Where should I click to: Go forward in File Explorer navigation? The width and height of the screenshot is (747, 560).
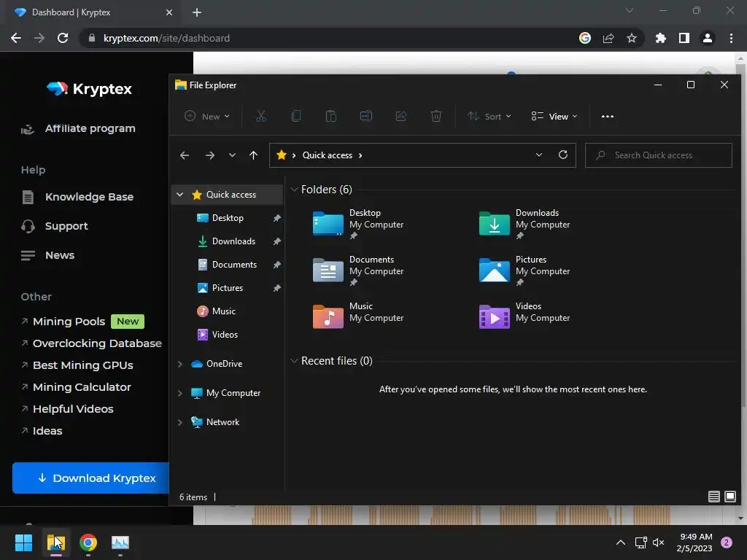pyautogui.click(x=209, y=155)
